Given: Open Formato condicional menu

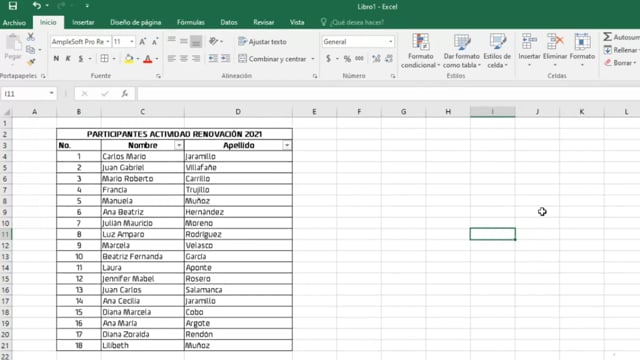Looking at the screenshot, I should pos(420,51).
